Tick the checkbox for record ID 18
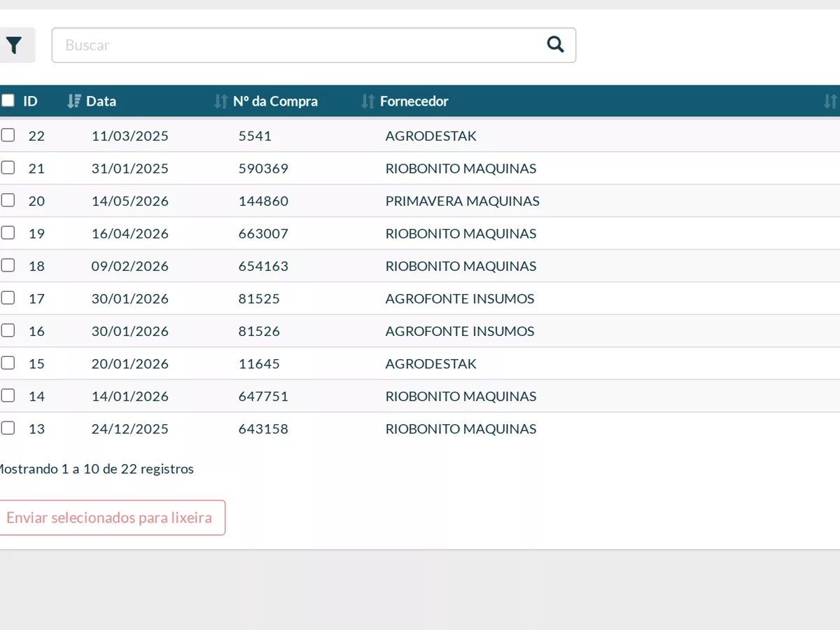The image size is (840, 630). (8, 265)
